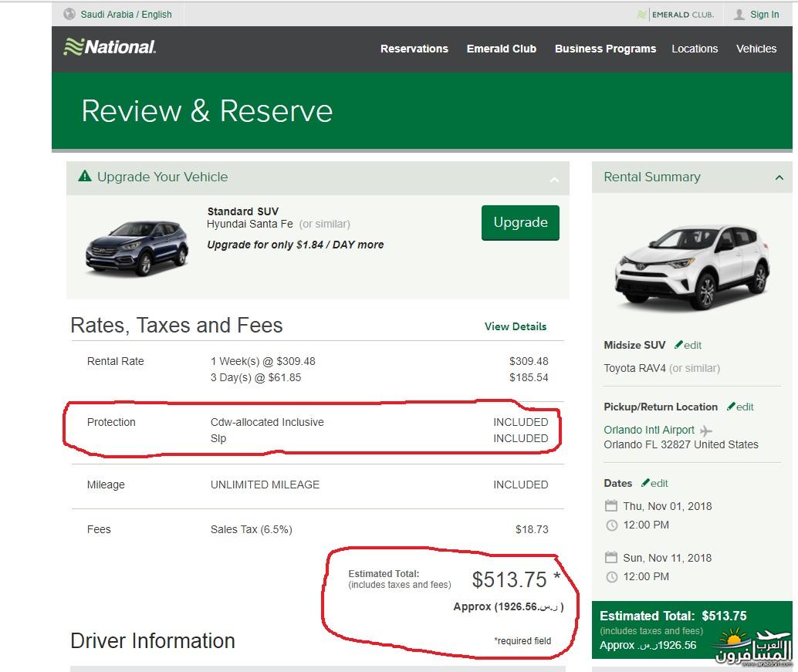Click the globe icon beside Saudi Arabia
798x672 pixels.
(x=69, y=14)
